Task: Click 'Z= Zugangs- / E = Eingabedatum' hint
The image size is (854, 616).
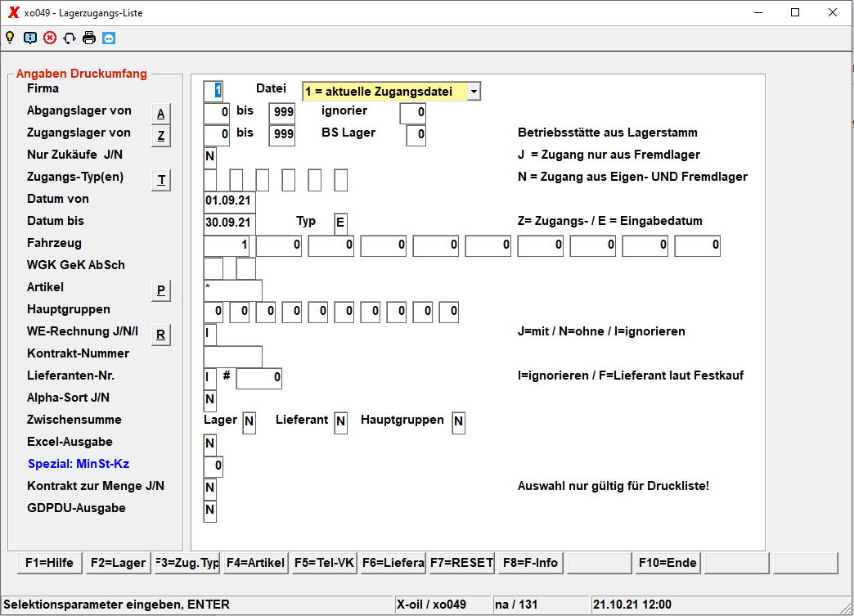Action: [610, 221]
